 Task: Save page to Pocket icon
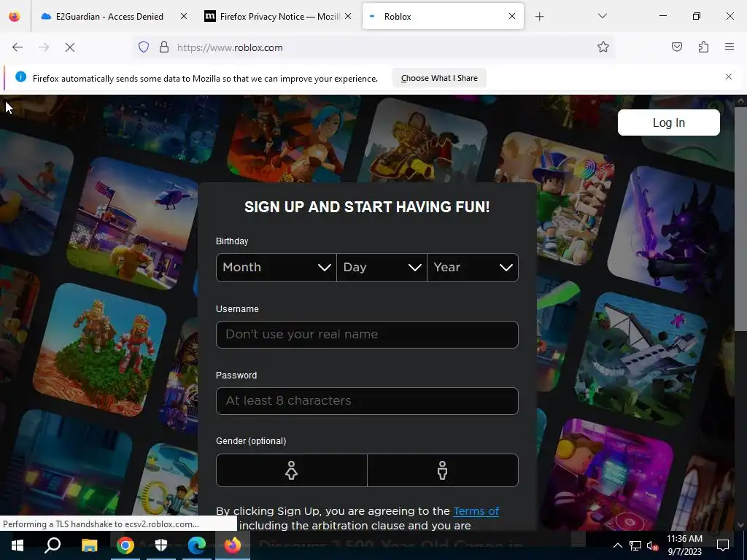pos(676,47)
